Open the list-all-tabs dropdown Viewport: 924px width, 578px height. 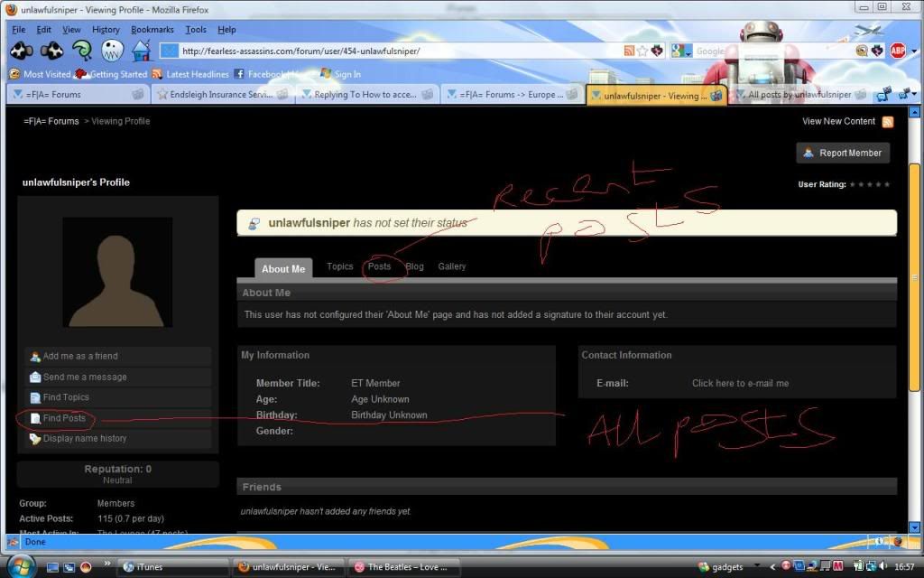click(x=908, y=94)
